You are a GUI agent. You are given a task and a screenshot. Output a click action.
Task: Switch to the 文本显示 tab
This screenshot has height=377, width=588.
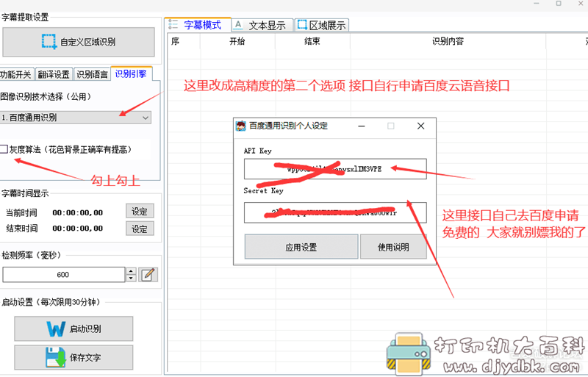(x=262, y=25)
